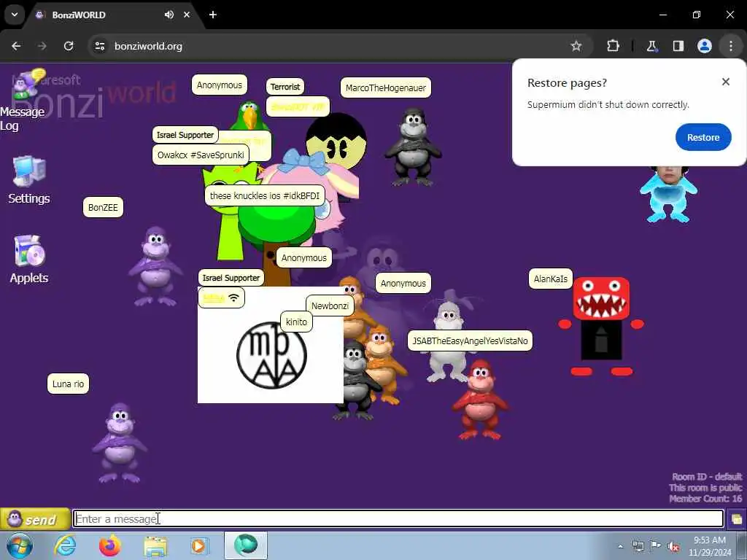Click the green parrot character
The height and width of the screenshot is (560, 747).
pyautogui.click(x=249, y=116)
